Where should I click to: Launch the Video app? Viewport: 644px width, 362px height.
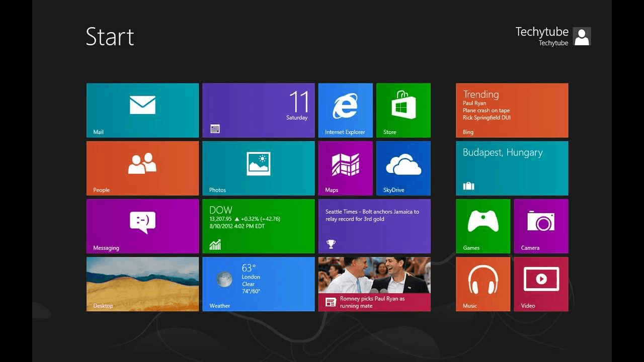coord(541,284)
